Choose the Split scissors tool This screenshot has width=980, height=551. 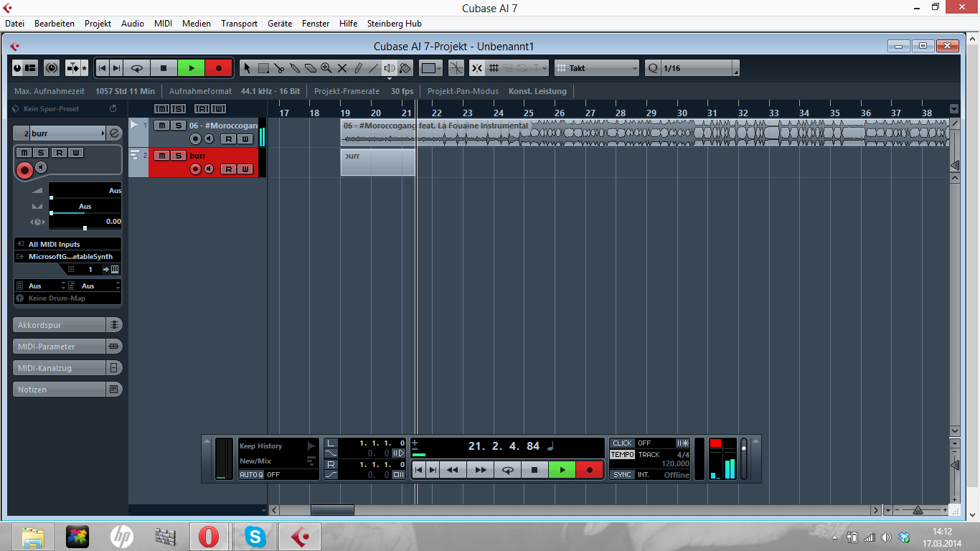click(x=279, y=68)
